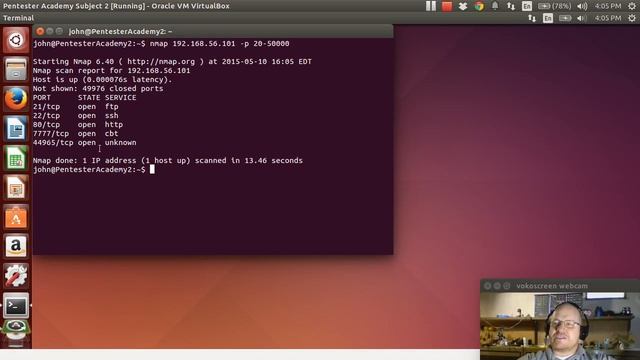Screen dimensions: 640x360
Task: Open the host session gear menu, top row
Action: (x=632, y=6)
